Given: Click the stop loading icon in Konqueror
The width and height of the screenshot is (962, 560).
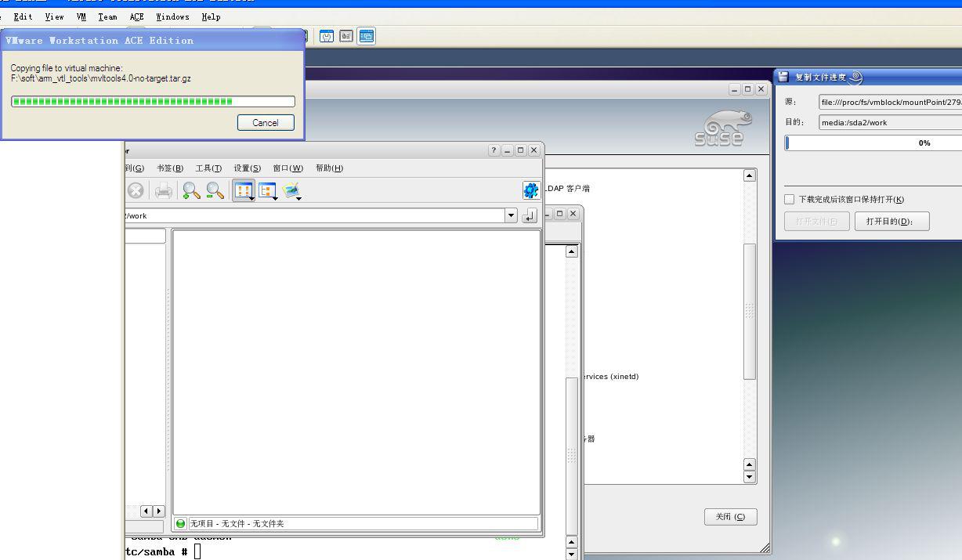Looking at the screenshot, I should click(136, 190).
